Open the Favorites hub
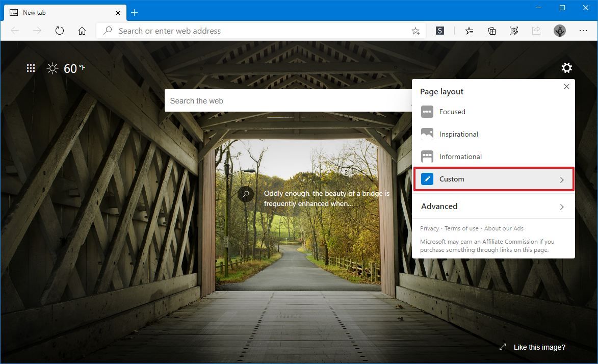The width and height of the screenshot is (598, 364). (x=469, y=31)
